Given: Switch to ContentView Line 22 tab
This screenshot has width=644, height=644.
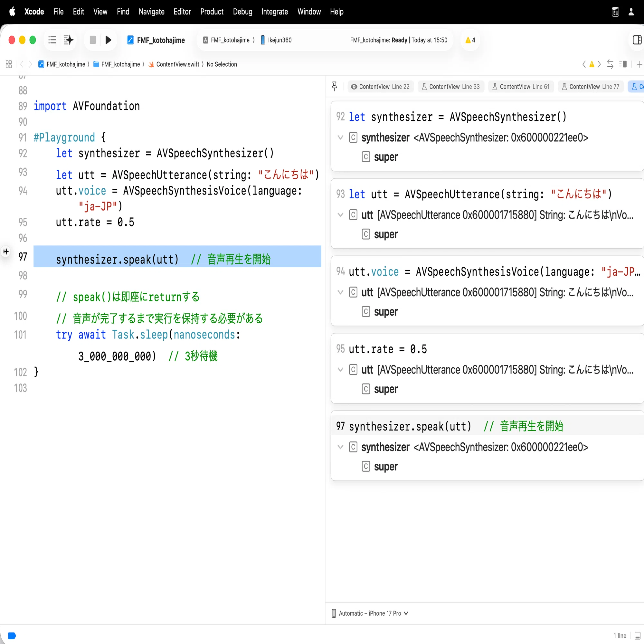Looking at the screenshot, I should [x=381, y=87].
